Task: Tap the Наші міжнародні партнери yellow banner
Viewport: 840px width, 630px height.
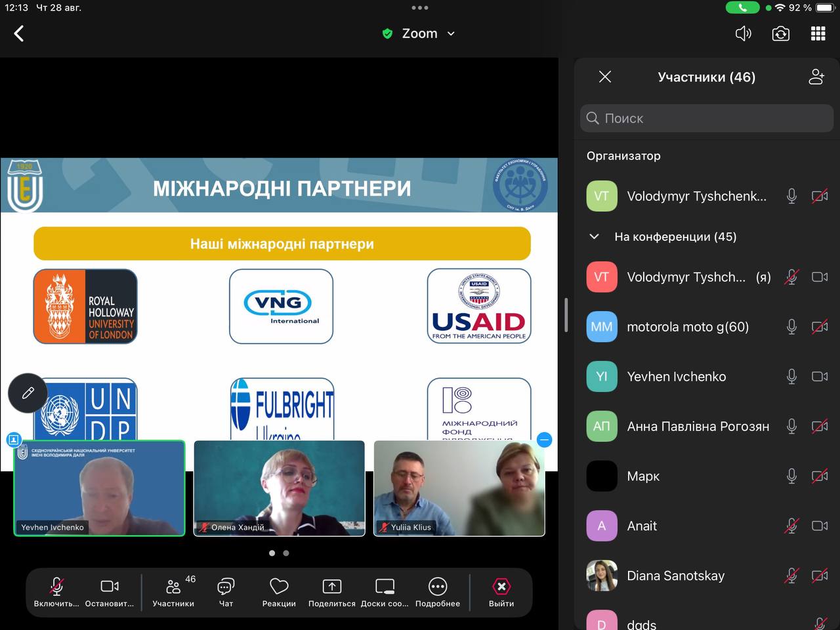Action: [x=282, y=243]
